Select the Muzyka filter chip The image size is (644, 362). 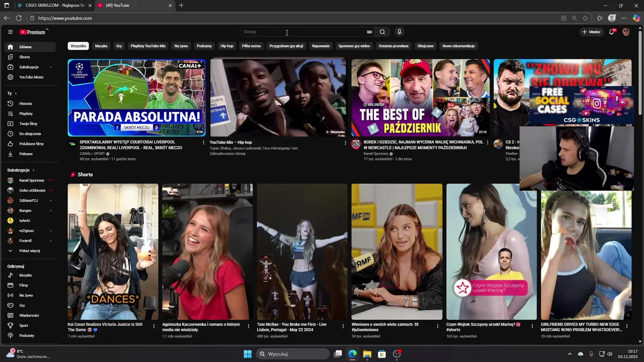101,46
